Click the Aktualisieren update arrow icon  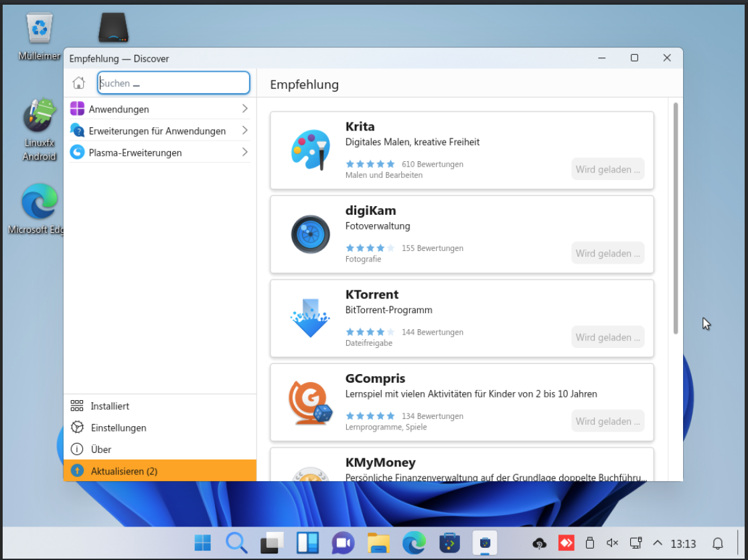click(x=77, y=470)
